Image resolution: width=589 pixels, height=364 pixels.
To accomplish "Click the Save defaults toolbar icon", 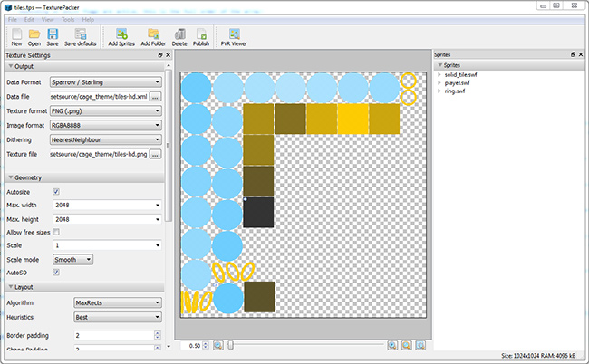I will (x=81, y=34).
